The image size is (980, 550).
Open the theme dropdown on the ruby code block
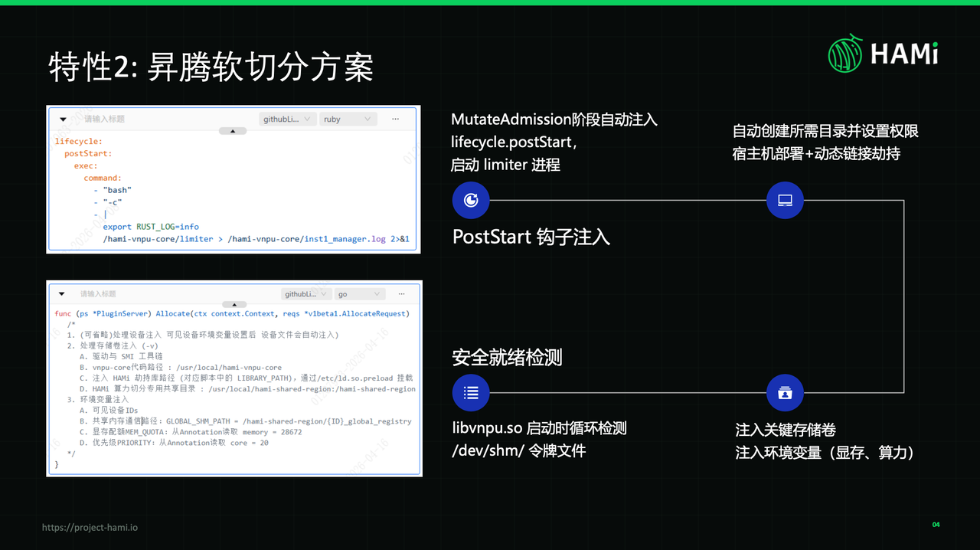coord(287,119)
